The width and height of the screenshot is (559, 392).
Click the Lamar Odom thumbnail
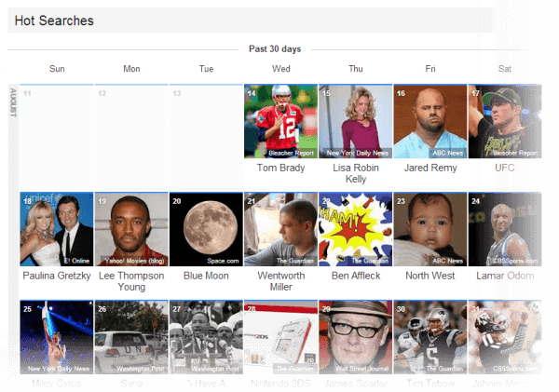(504, 229)
